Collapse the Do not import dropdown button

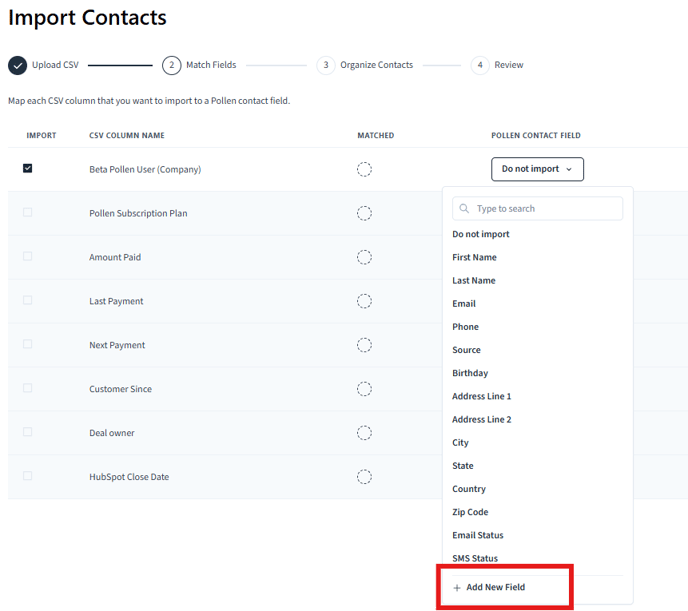(x=537, y=169)
